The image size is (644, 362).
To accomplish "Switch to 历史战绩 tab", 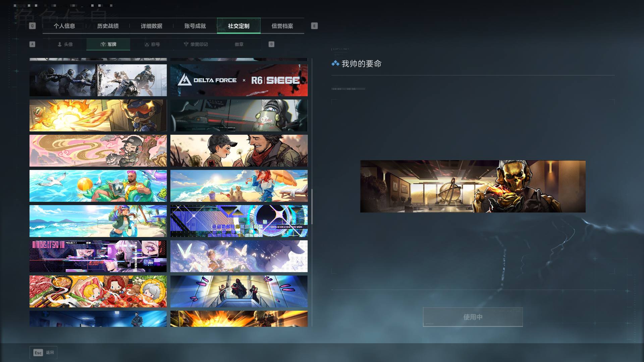I will point(108,26).
